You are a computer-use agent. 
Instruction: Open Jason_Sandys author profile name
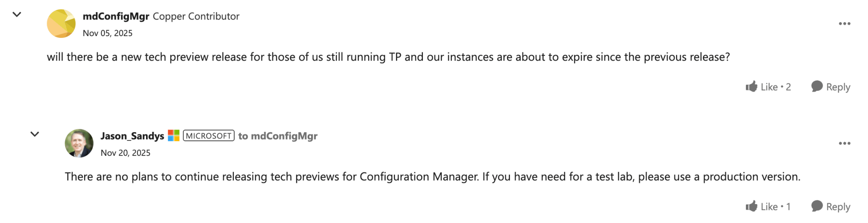click(x=132, y=136)
